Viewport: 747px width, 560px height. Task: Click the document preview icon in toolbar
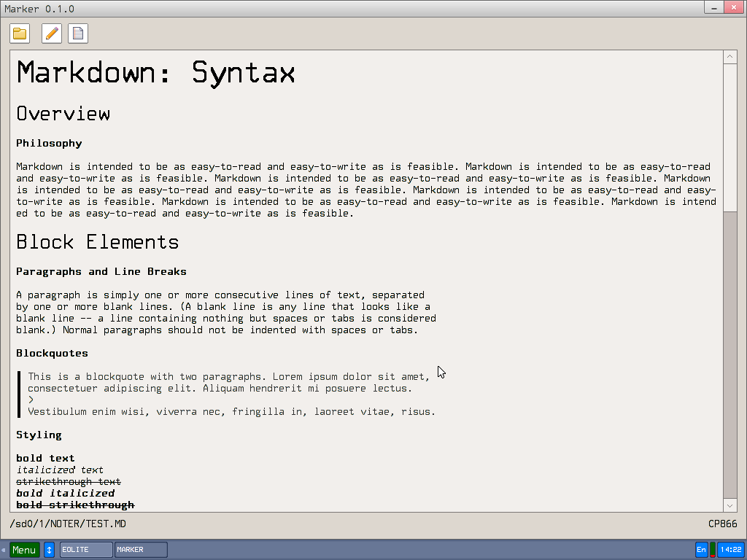(78, 34)
